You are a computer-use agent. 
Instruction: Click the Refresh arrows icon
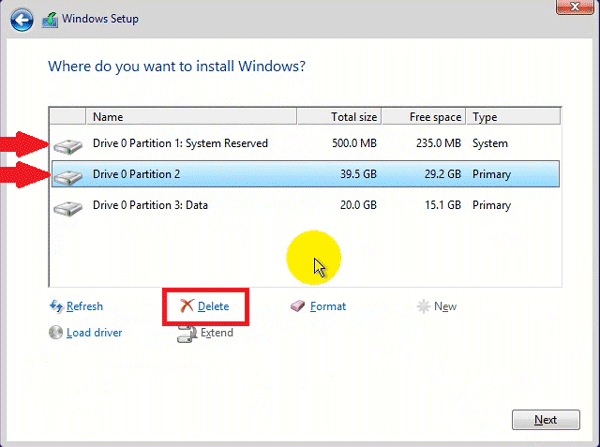56,307
